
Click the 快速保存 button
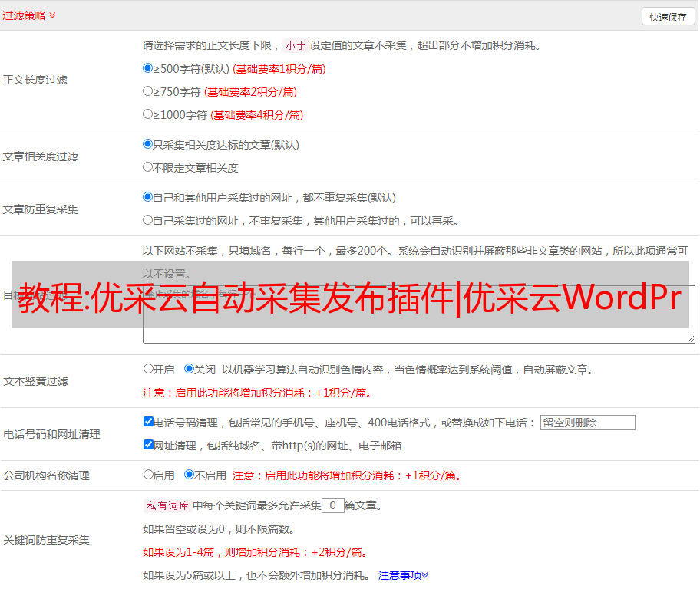pos(668,17)
